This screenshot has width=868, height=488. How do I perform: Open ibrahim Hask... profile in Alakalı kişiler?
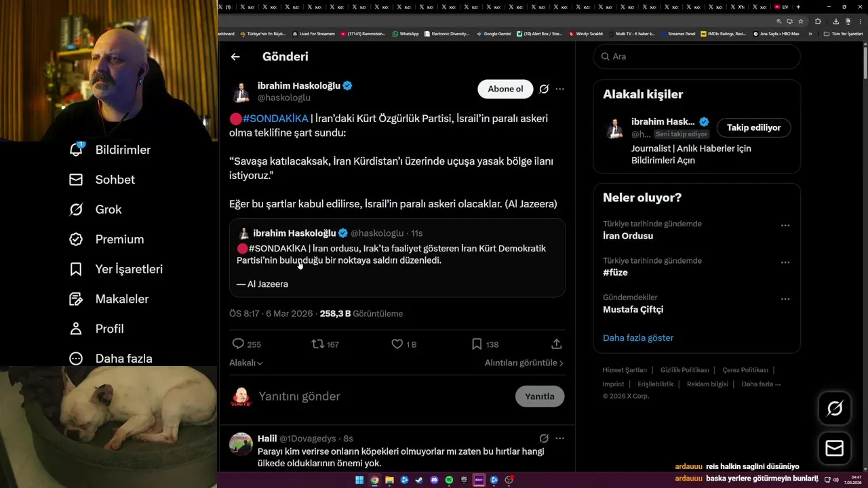click(663, 122)
